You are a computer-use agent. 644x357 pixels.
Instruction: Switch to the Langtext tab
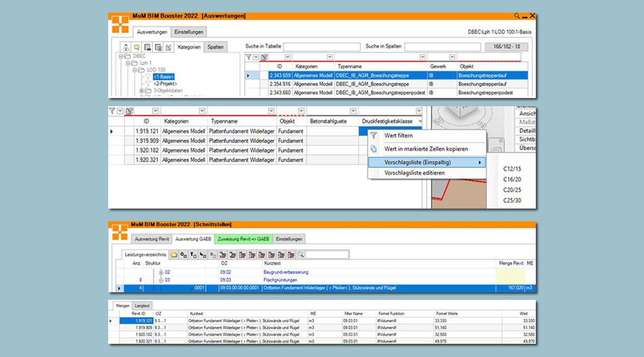pyautogui.click(x=142, y=305)
